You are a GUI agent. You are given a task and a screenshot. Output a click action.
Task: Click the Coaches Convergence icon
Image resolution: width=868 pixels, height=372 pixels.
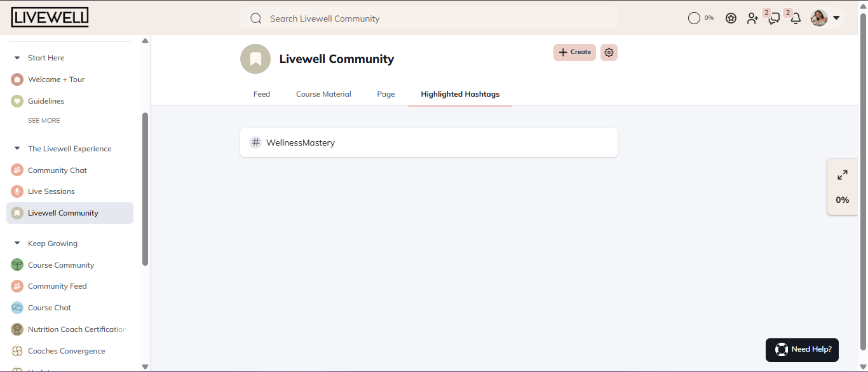pos(17,351)
